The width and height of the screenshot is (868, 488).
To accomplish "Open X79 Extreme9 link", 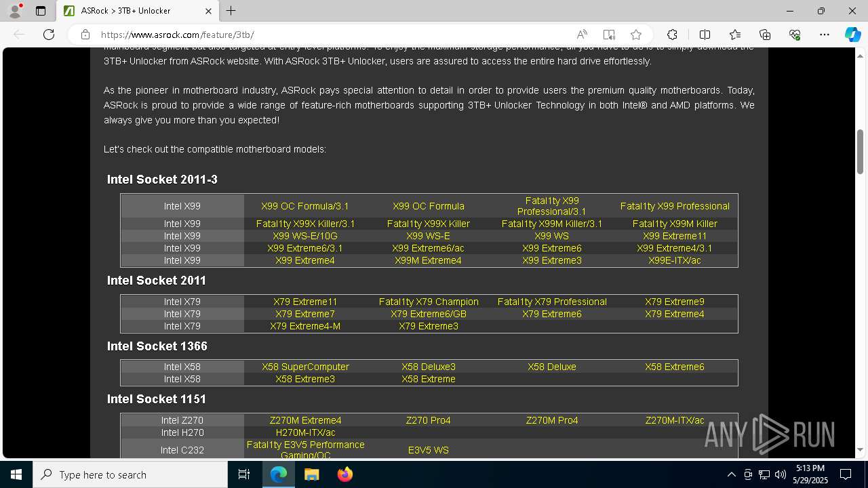I will [x=675, y=302].
